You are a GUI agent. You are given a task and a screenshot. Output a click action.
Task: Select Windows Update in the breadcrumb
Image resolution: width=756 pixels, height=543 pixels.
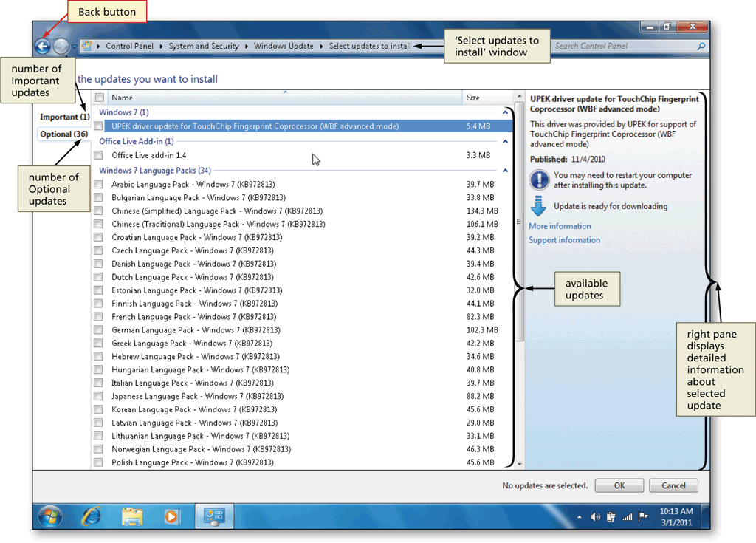click(x=283, y=46)
